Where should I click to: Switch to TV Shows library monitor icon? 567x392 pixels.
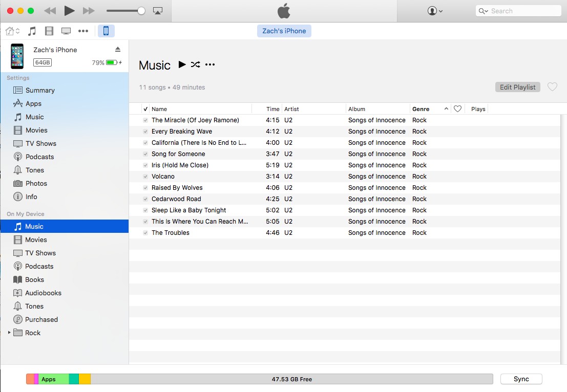pos(66,31)
